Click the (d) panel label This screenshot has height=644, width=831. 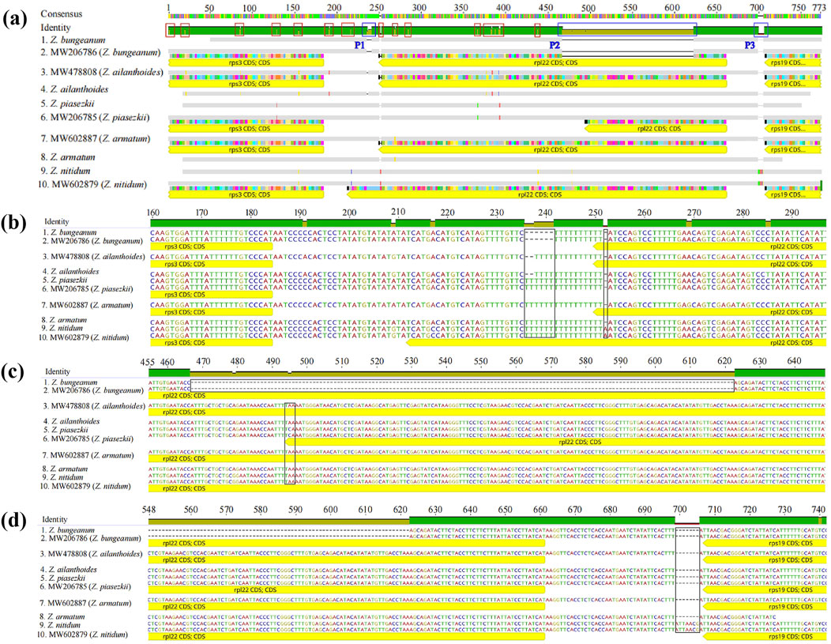(x=13, y=520)
